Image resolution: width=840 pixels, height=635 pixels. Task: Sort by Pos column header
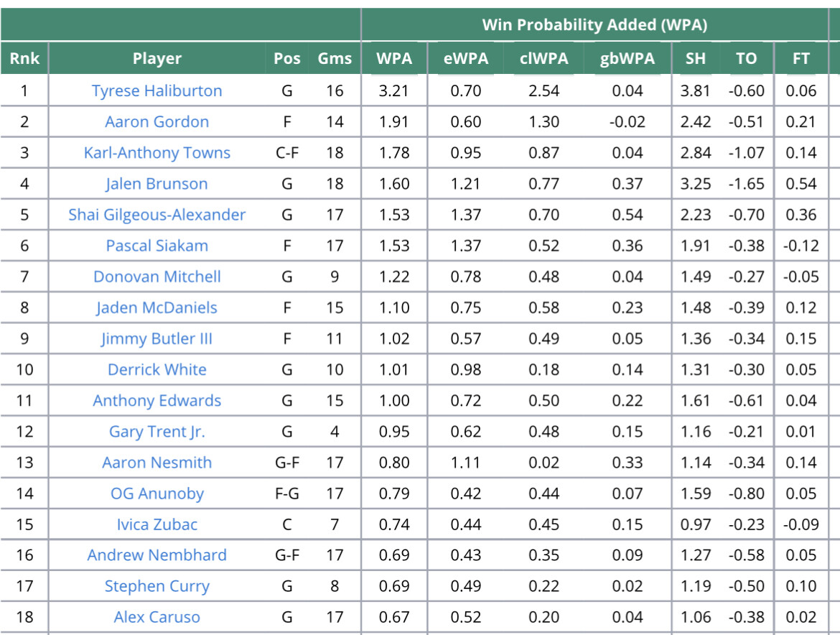coord(287,59)
